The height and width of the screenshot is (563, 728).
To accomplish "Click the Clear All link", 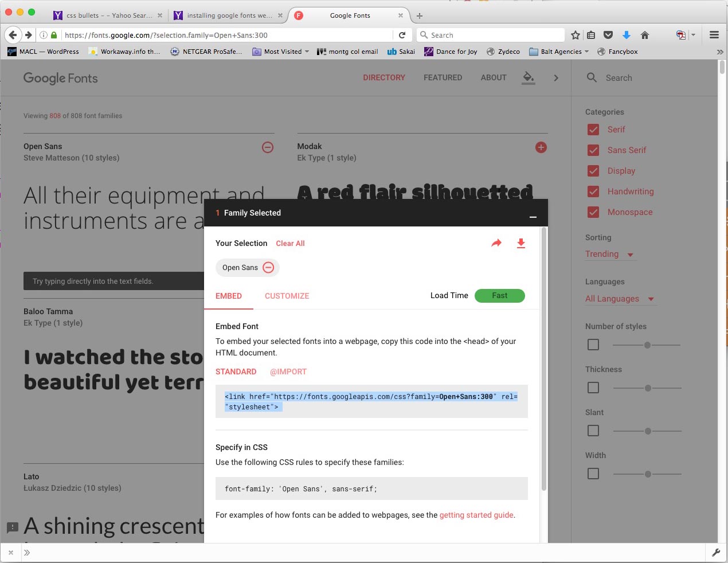I will point(291,243).
